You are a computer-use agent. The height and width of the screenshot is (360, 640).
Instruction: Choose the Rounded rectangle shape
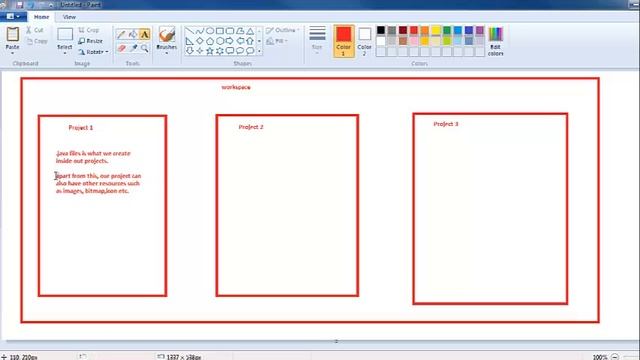[230, 31]
